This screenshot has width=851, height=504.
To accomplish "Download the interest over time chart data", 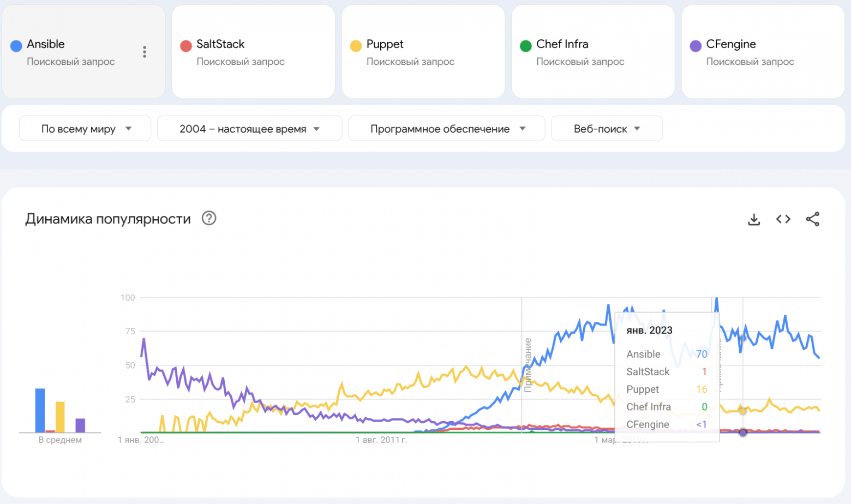I will pyautogui.click(x=754, y=219).
